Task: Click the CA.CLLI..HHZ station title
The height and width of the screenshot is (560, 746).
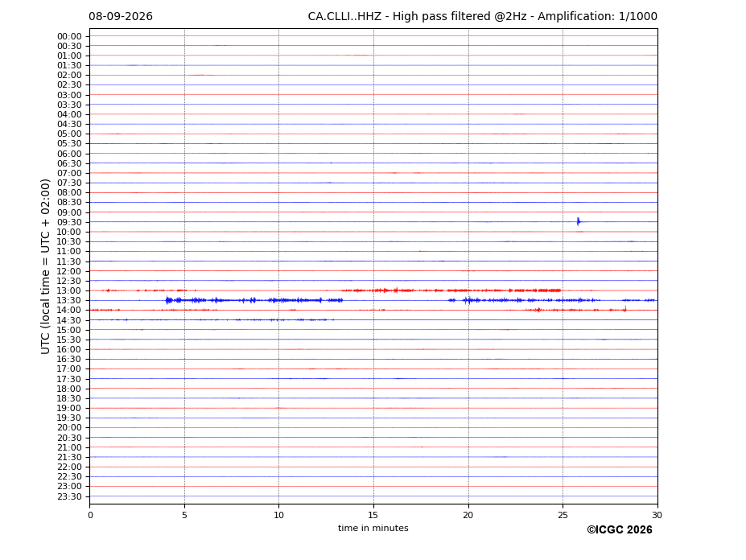Action: coord(344,16)
